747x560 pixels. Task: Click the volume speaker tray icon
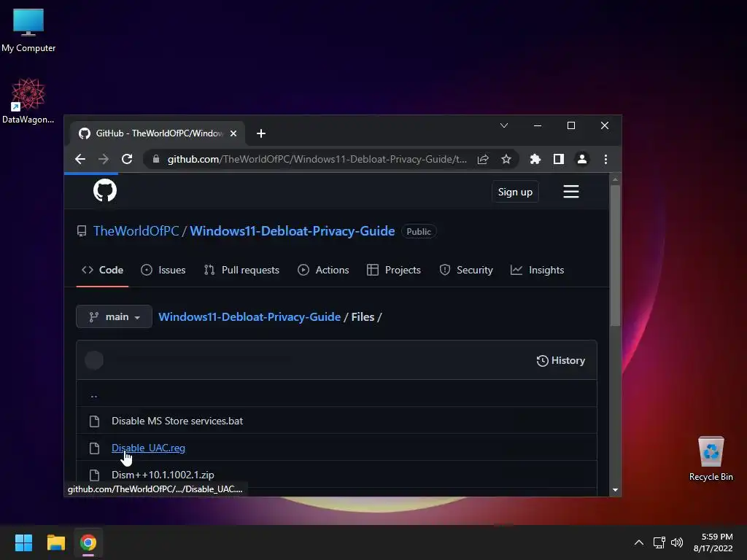tap(676, 542)
